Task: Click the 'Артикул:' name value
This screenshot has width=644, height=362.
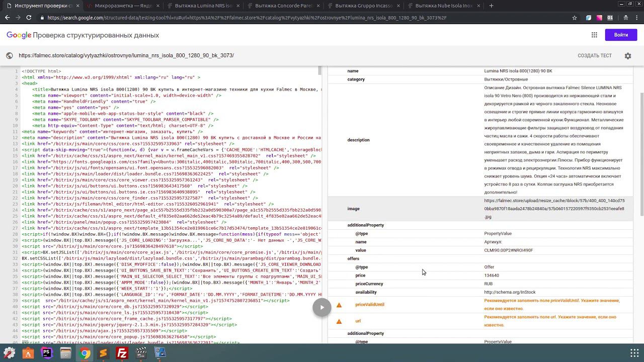Action: pyautogui.click(x=493, y=242)
